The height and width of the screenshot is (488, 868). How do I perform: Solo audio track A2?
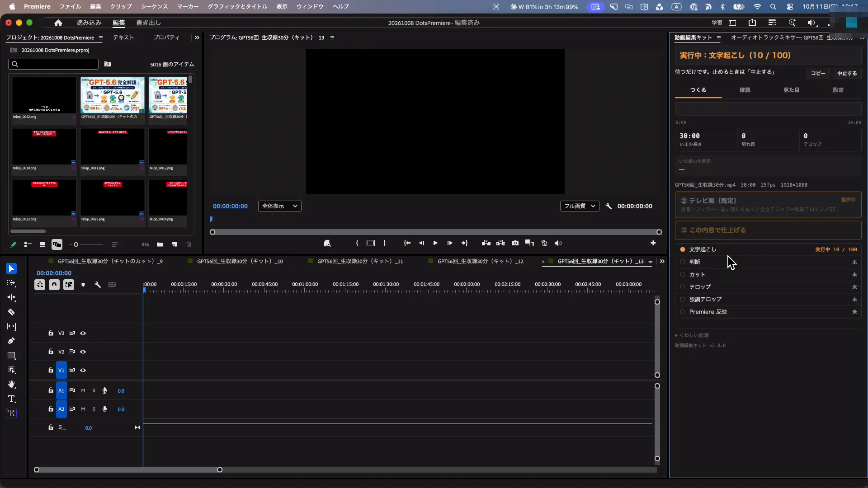pos(94,409)
